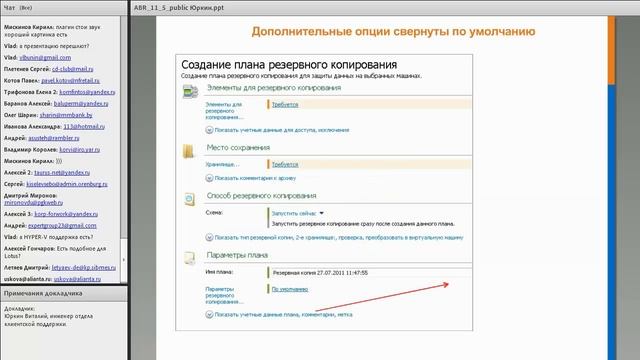Click the 'Имя плана:' label
640x360 pixels.
[x=219, y=272]
